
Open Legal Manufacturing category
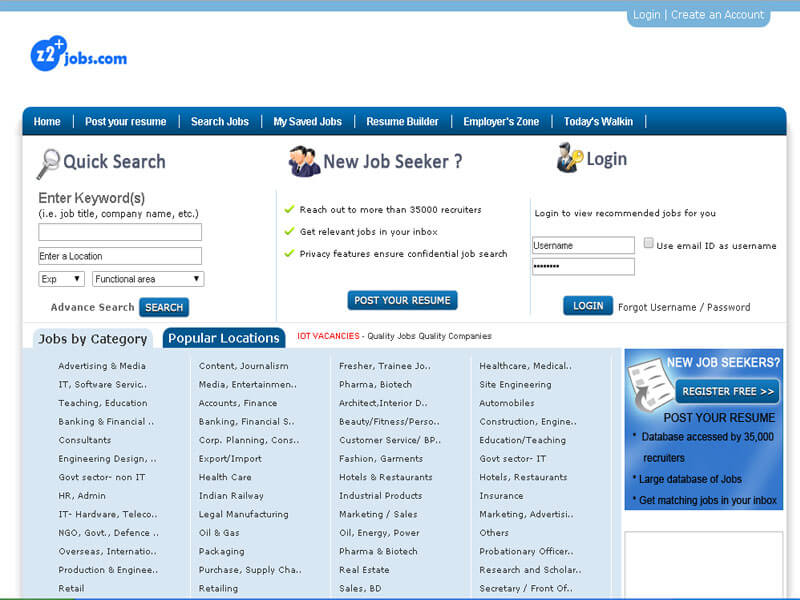(x=243, y=514)
